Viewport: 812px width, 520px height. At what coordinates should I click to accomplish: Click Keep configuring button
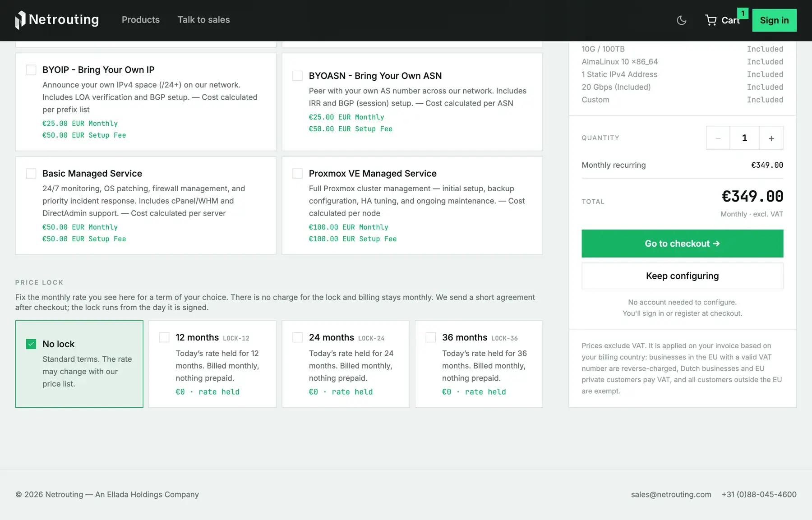coord(682,276)
